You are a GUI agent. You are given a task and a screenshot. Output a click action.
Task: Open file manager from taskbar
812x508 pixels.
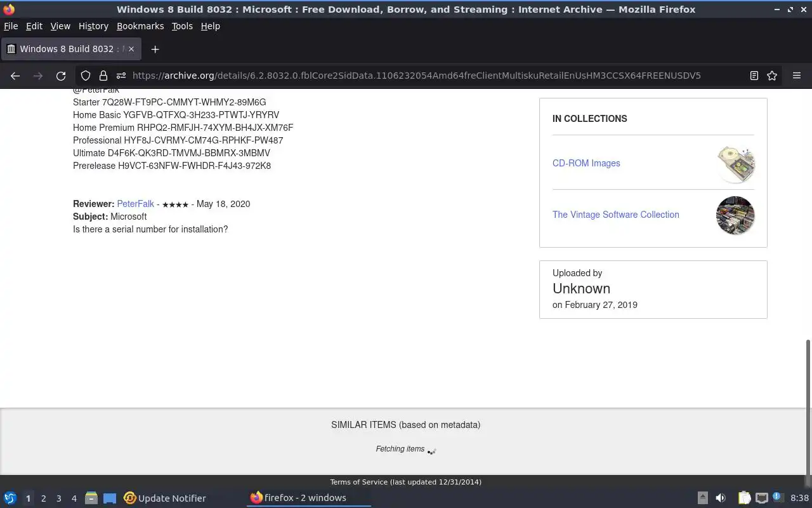tap(91, 498)
